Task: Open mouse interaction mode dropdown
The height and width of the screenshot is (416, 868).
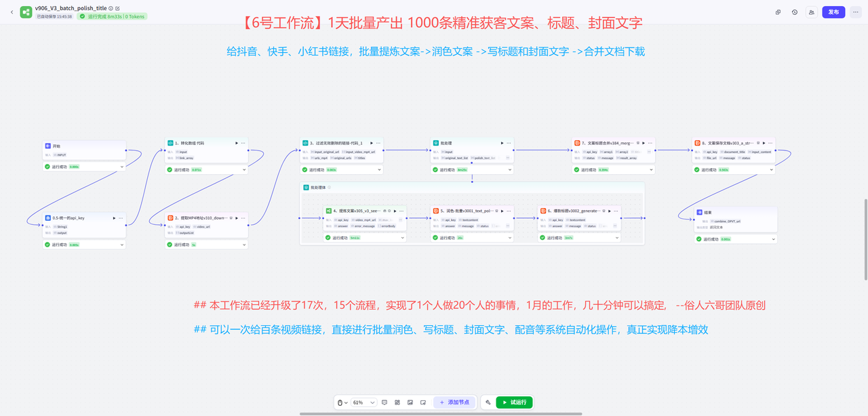Action: (x=343, y=402)
